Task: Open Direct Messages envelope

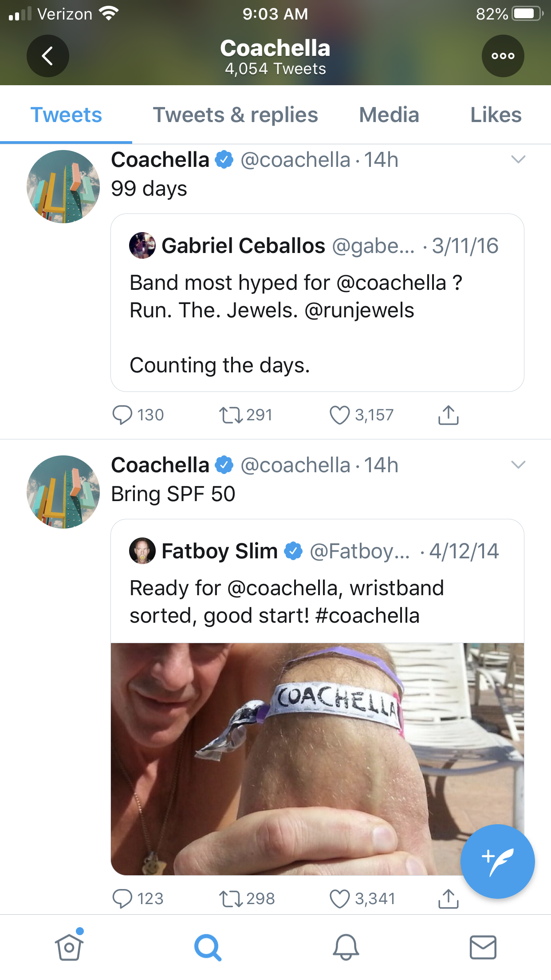Action: pyautogui.click(x=483, y=947)
